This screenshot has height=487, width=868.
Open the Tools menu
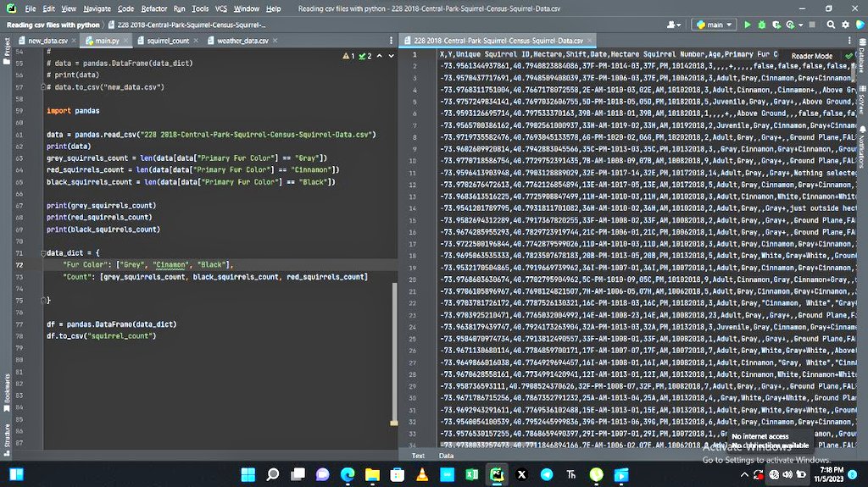click(200, 8)
